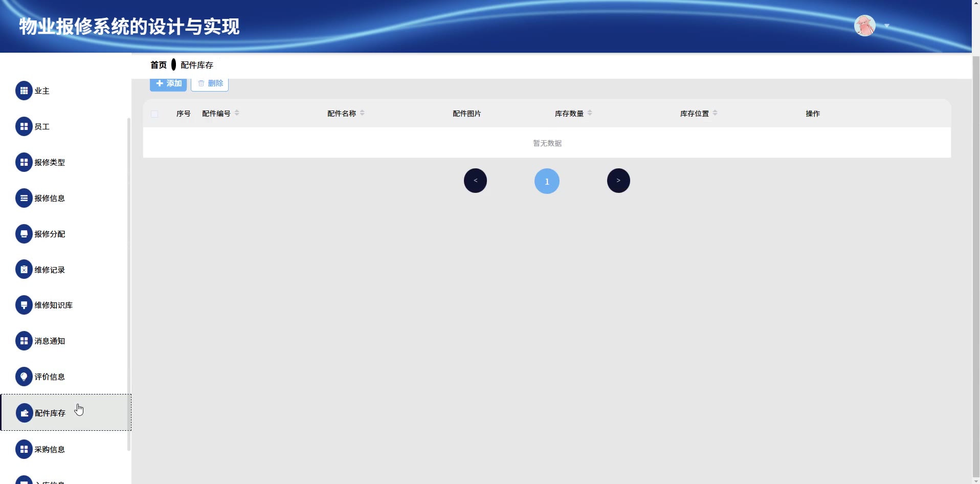The height and width of the screenshot is (484, 980).
Task: Click the list icon for 报修信息
Action: (x=24, y=198)
